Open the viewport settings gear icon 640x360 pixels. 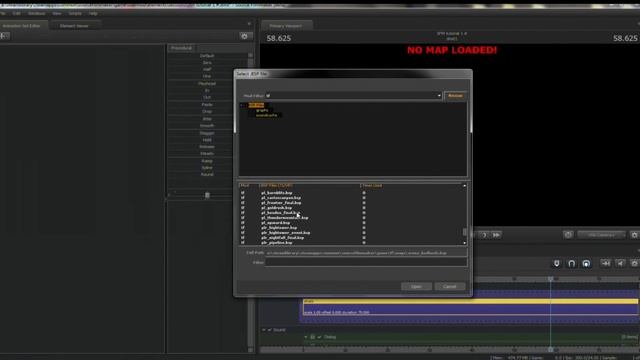tap(634, 235)
